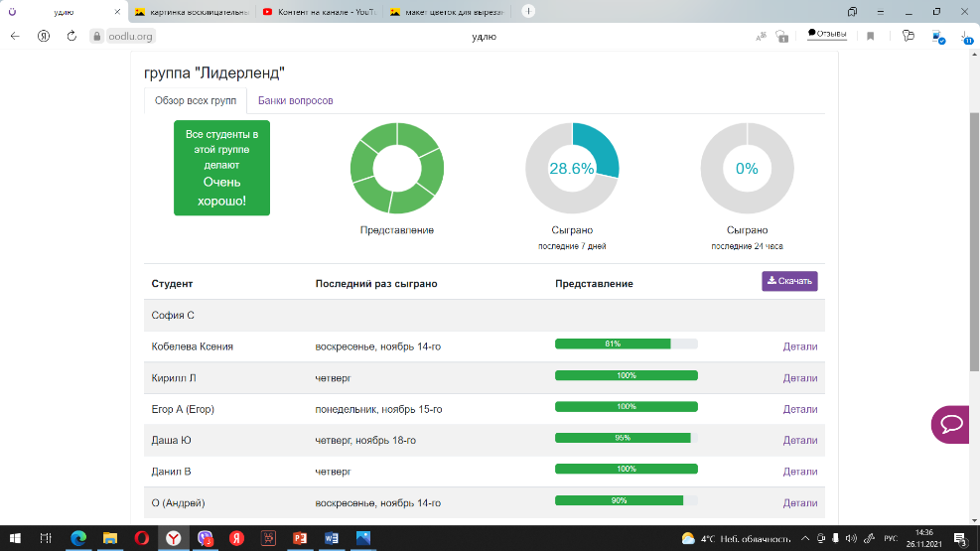Click the Отзывы button in the address bar
Image resolution: width=980 pixels, height=551 pixels.
(x=826, y=34)
